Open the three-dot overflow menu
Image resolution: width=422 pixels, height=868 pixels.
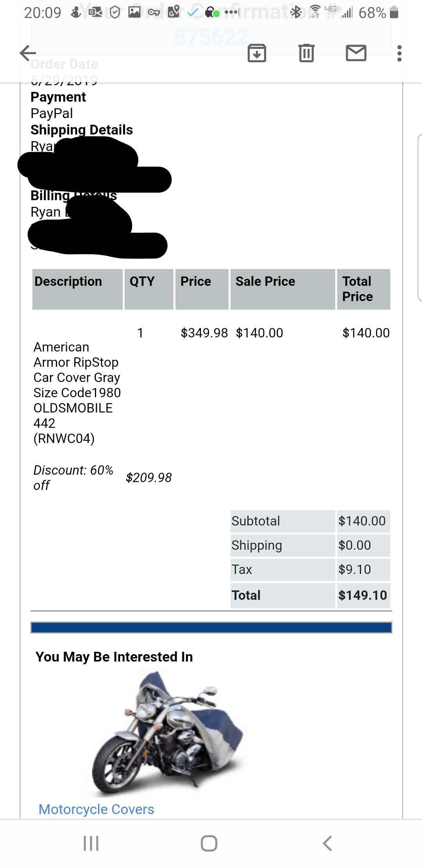399,53
